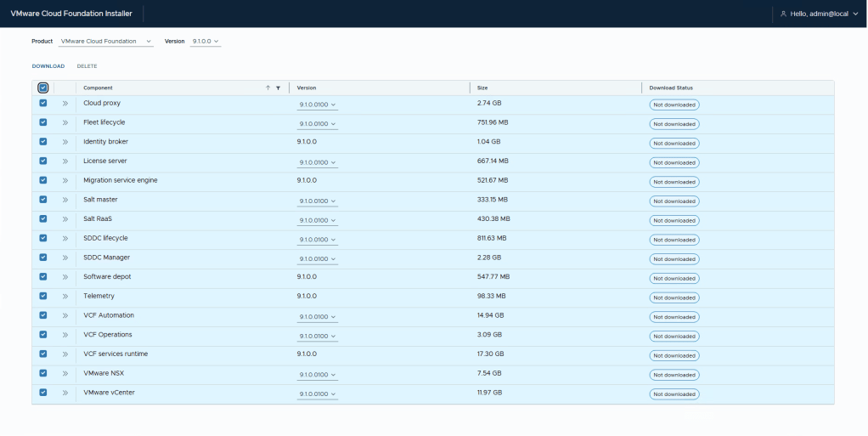Uncheck the License server checkbox
The image size is (868, 436).
point(43,161)
